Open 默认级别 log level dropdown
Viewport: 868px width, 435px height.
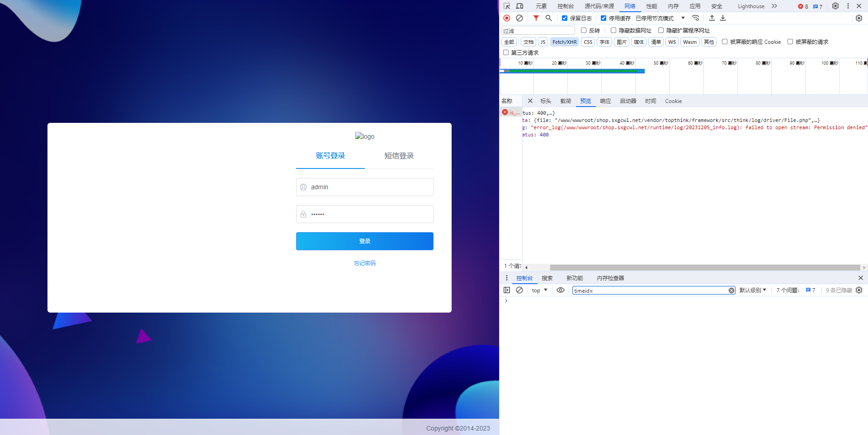click(753, 290)
